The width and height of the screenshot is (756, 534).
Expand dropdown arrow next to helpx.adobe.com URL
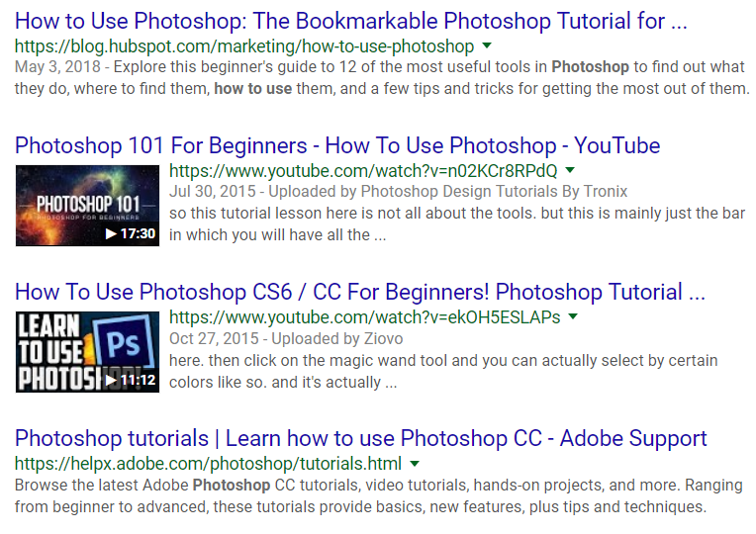415,464
